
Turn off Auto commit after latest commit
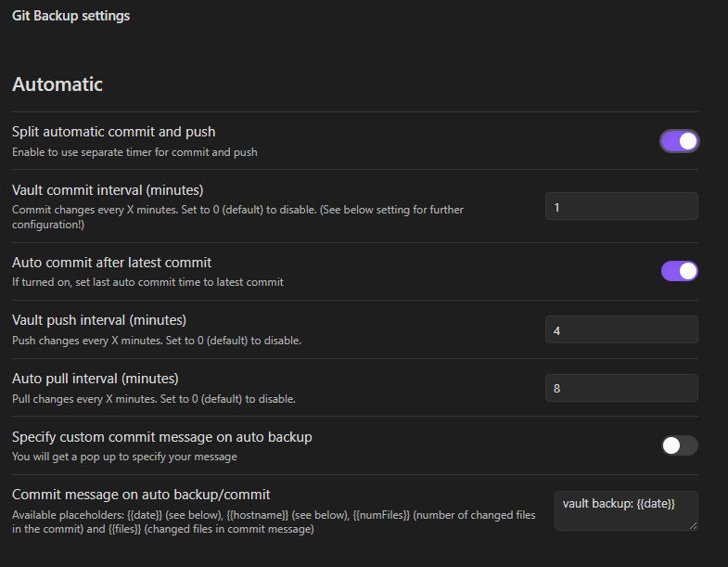[679, 271]
